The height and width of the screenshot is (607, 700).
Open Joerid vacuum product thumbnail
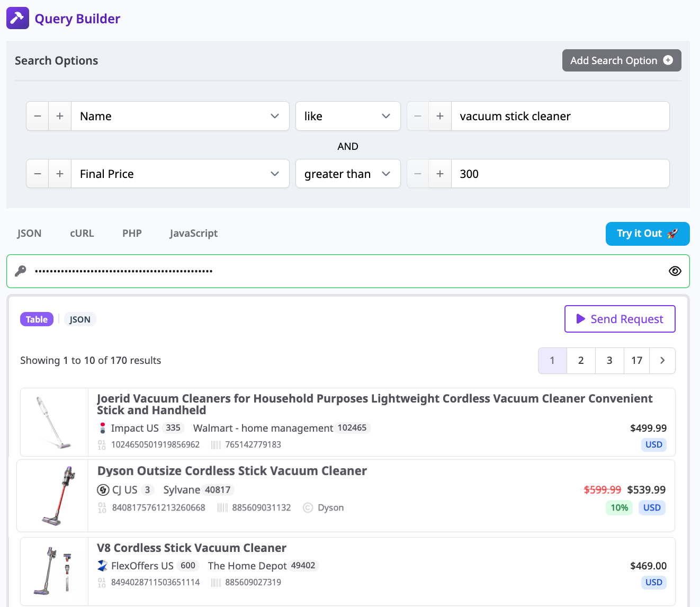tap(54, 422)
